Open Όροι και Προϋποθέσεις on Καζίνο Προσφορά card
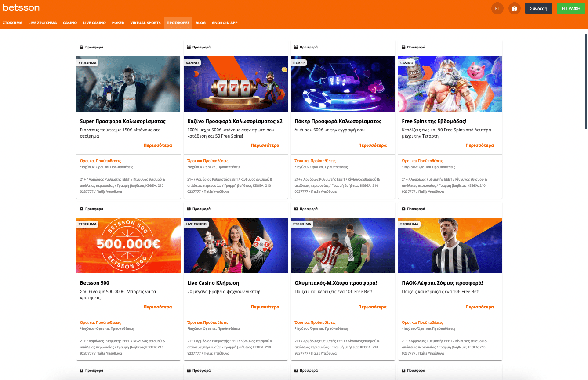This screenshot has height=380, width=588. (207, 161)
